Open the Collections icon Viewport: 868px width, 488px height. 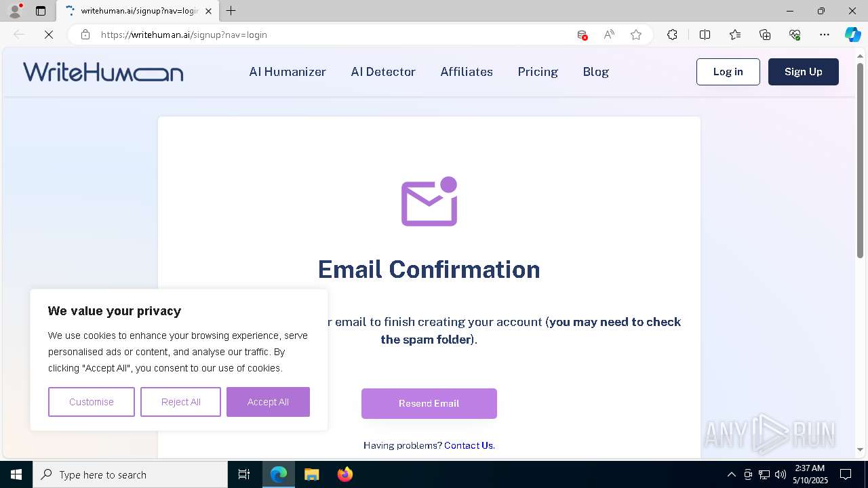tap(765, 35)
